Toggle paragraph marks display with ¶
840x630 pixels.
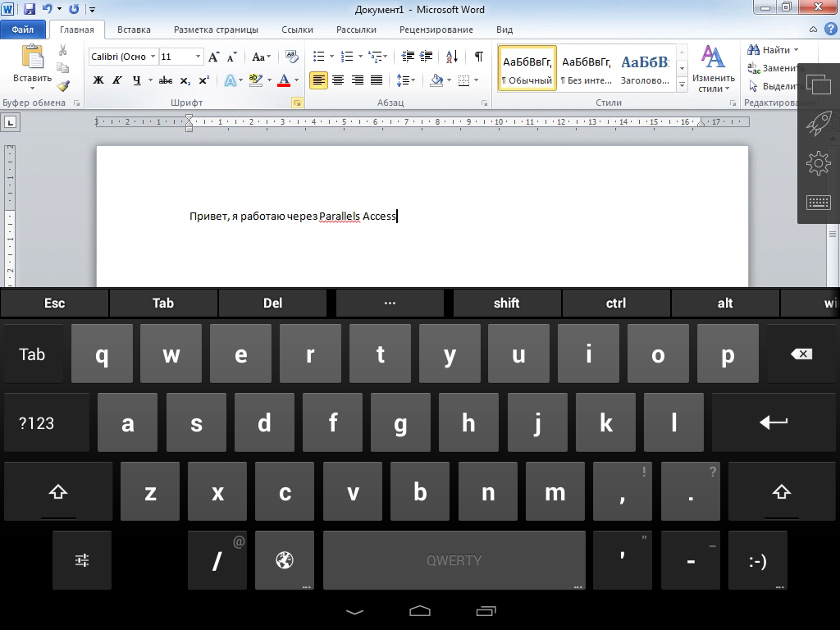(x=478, y=57)
